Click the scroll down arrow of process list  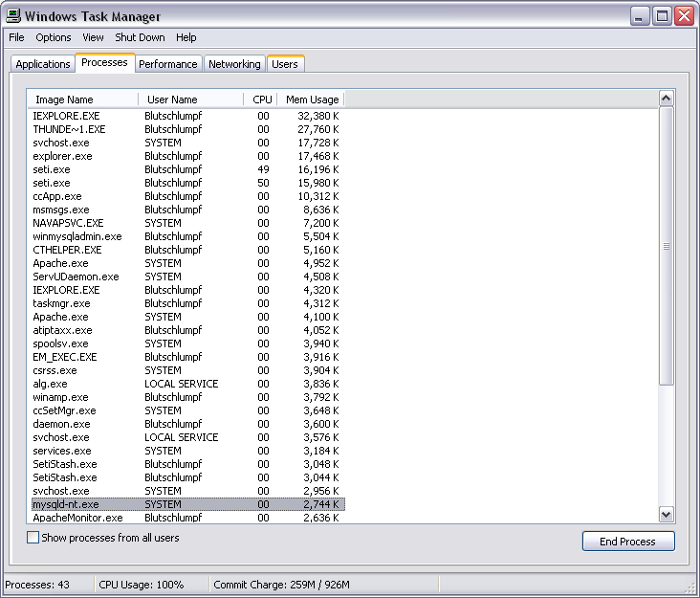pos(667,514)
